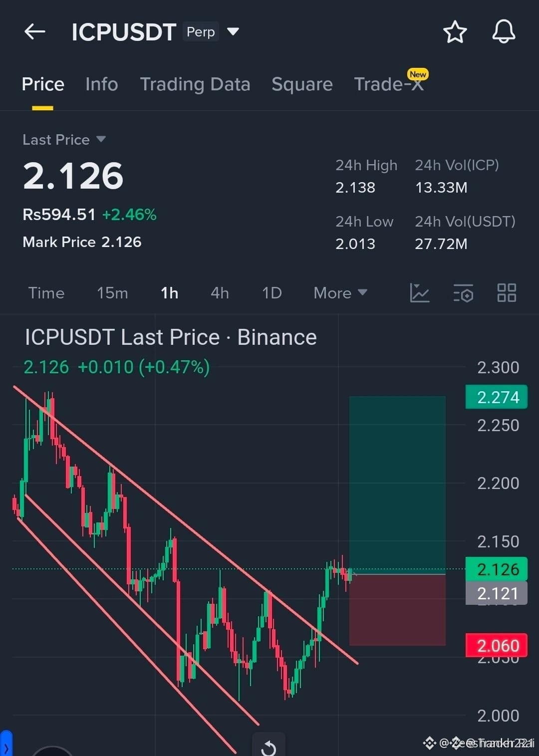This screenshot has height=756, width=539.
Task: Open price alert bell icon
Action: pos(504,32)
